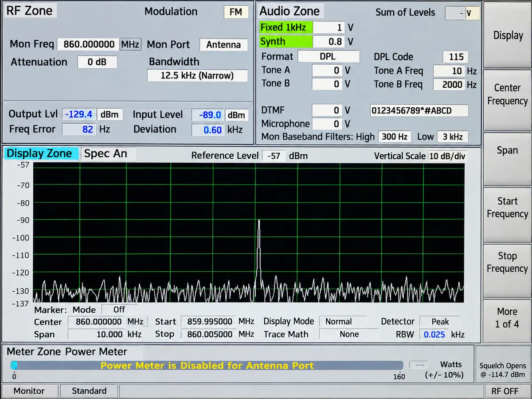Click the spectrum peak at 860 MHz
Screen dimensions: 532x399
click(x=258, y=220)
